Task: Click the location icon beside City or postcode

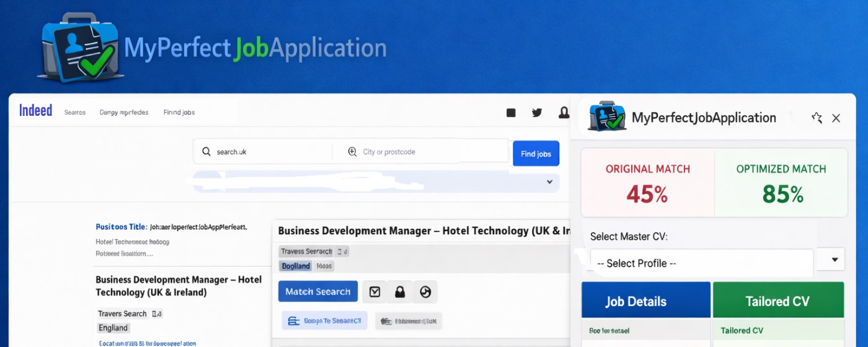Action: coord(352,152)
